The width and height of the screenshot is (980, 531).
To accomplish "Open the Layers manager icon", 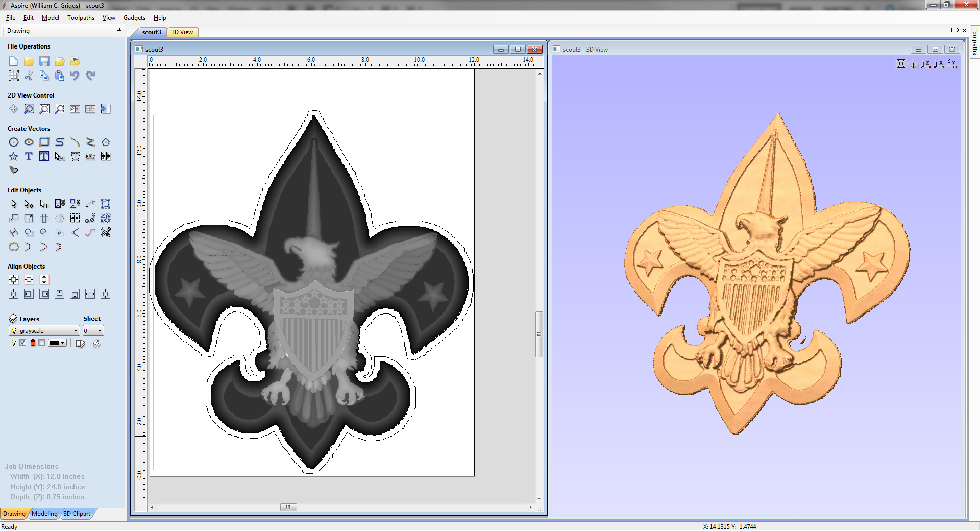I will click(x=13, y=319).
